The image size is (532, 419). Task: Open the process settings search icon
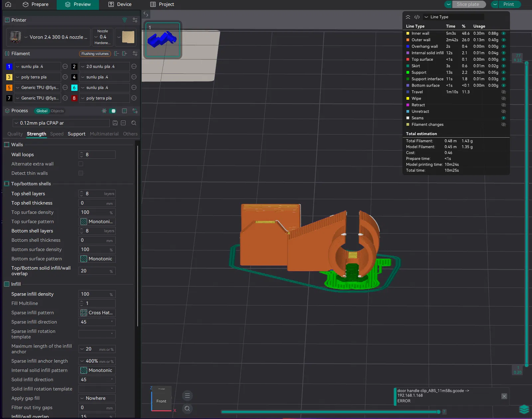point(134,123)
